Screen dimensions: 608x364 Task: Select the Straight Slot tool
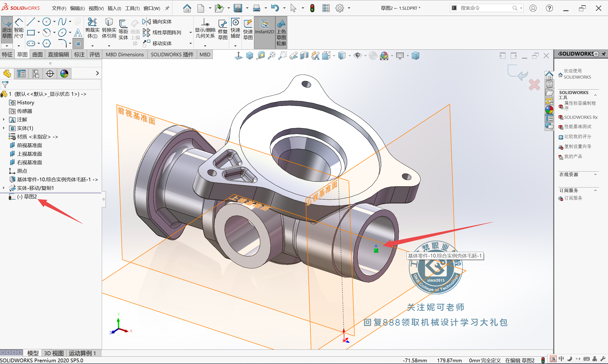pyautogui.click(x=31, y=44)
